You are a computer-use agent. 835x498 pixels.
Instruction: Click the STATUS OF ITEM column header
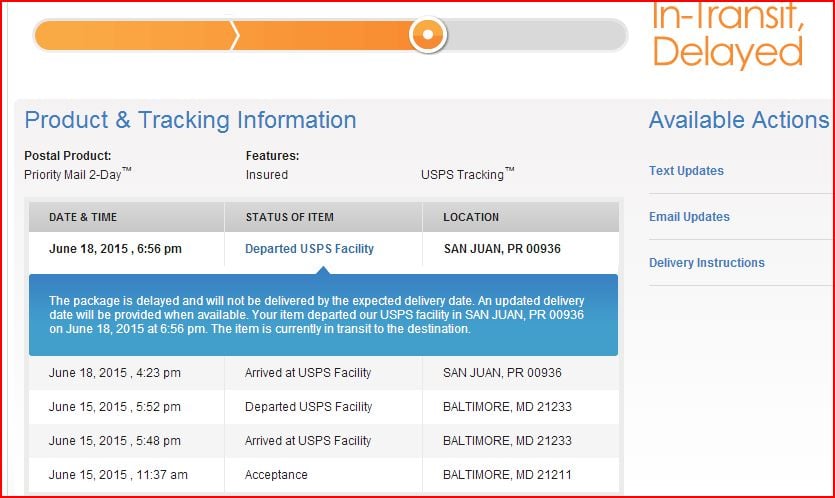point(290,217)
